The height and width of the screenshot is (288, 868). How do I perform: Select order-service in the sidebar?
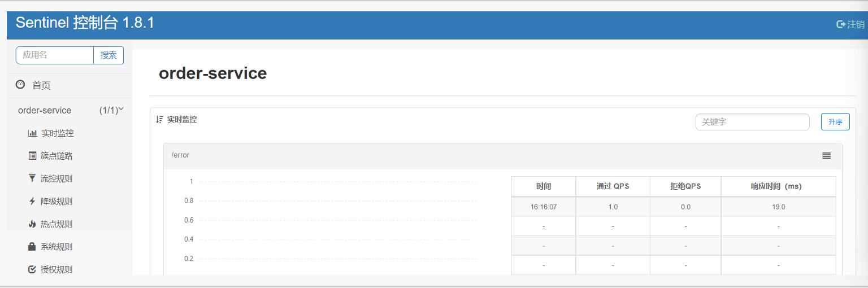click(45, 110)
